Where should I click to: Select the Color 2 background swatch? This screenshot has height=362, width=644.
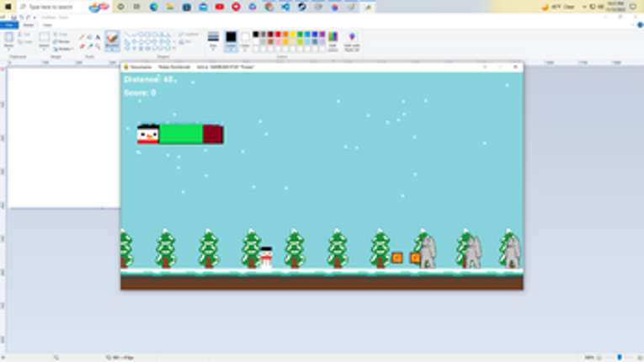click(245, 41)
